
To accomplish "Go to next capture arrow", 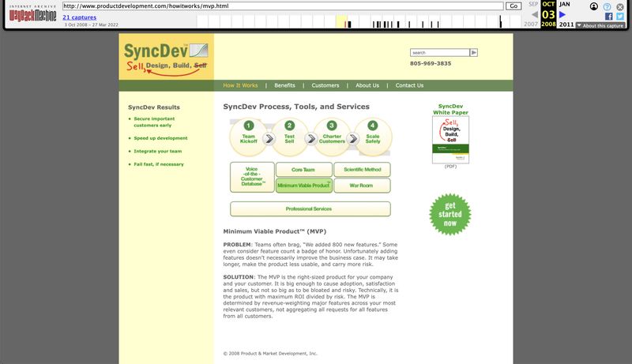I will (x=562, y=14).
